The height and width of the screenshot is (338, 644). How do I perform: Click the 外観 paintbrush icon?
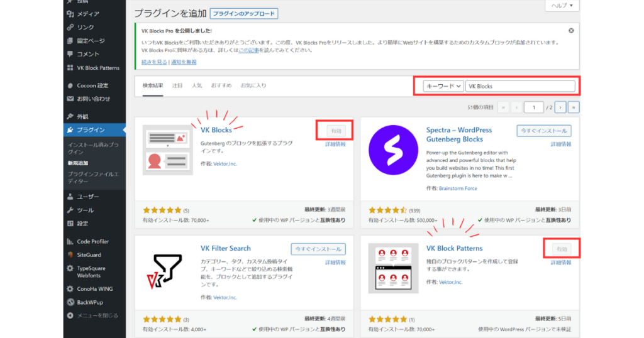(x=70, y=116)
